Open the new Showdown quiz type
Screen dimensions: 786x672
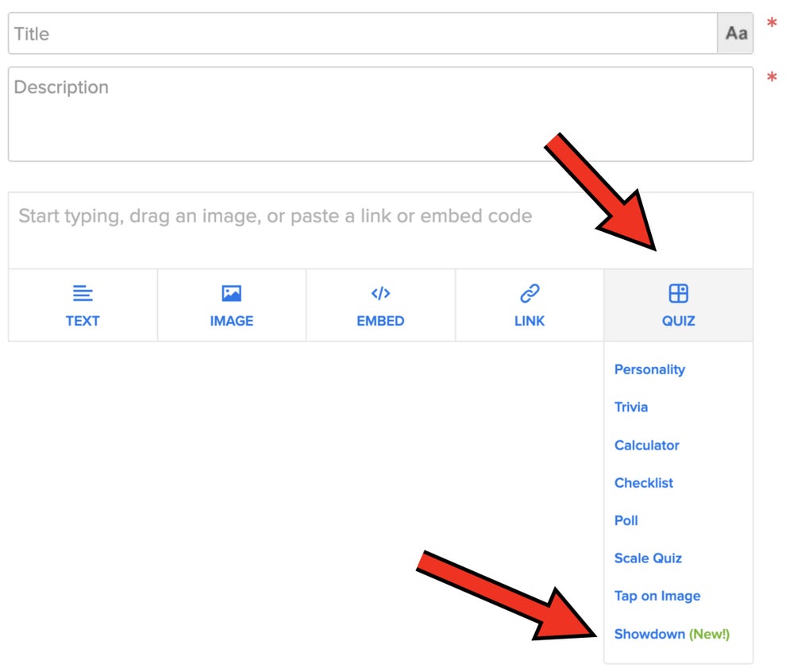pyautogui.click(x=649, y=634)
